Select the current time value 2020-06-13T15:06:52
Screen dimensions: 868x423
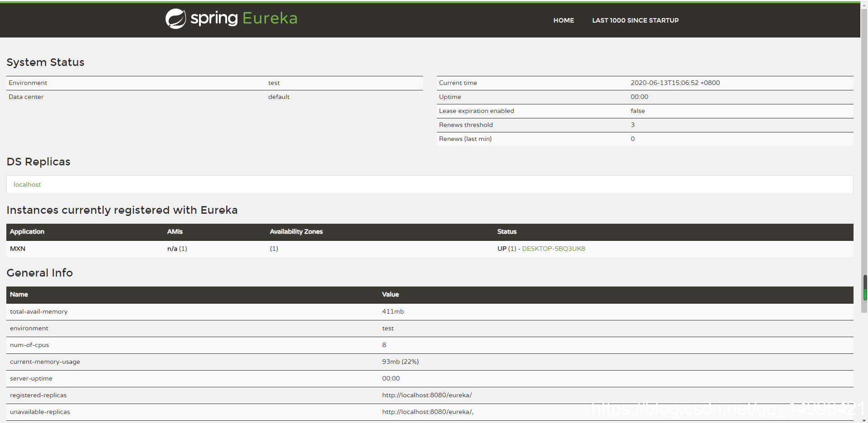(675, 83)
